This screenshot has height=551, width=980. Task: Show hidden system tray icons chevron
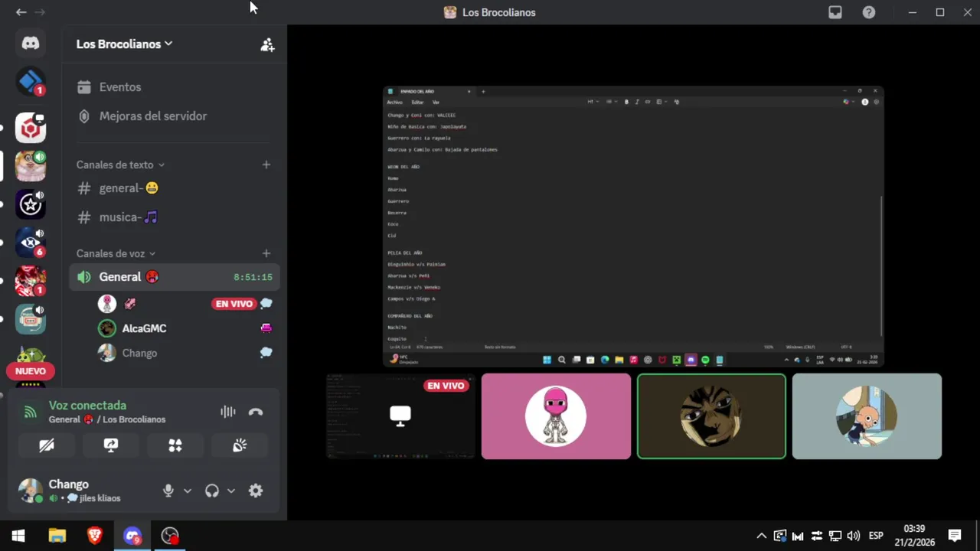click(761, 536)
